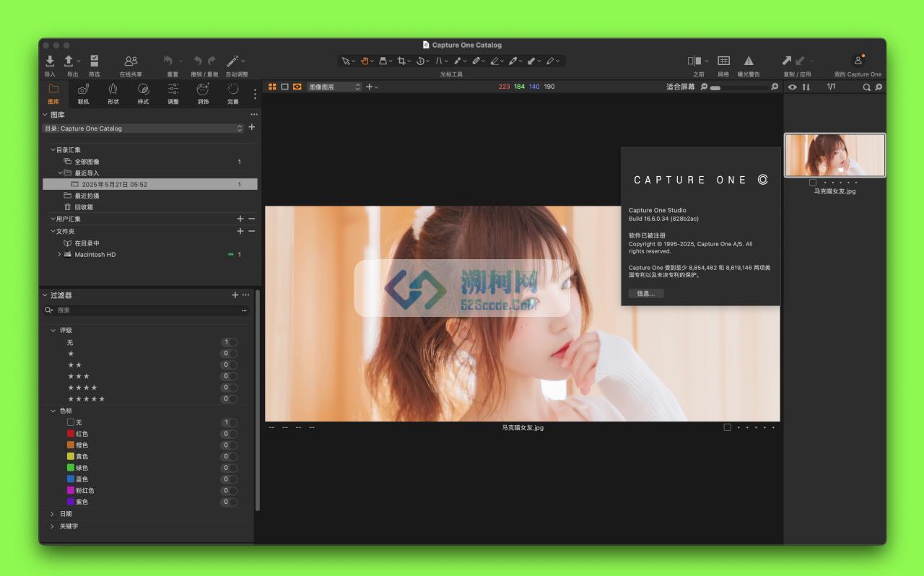Click the plus next to catalog dropdown
This screenshot has width=924, height=576.
pyautogui.click(x=252, y=127)
